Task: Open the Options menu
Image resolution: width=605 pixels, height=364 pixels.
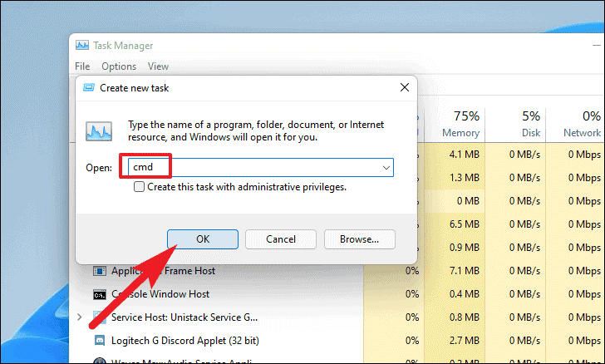Action: 119,66
